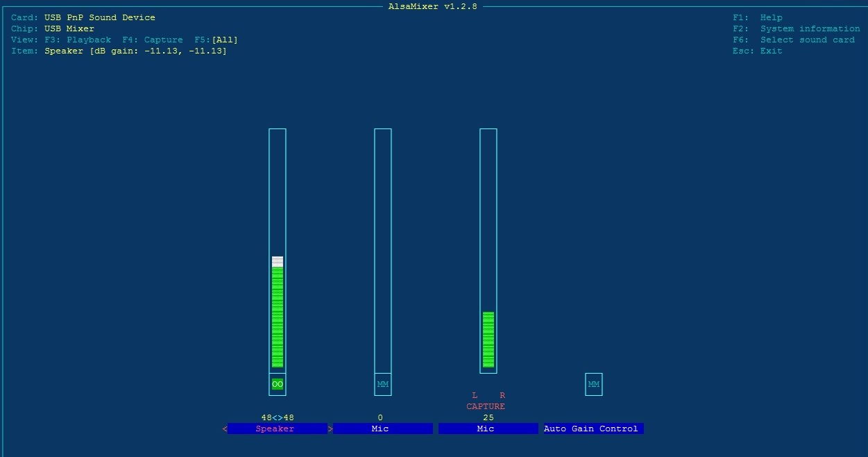
Task: Open F1 Help
Action: 758,17
